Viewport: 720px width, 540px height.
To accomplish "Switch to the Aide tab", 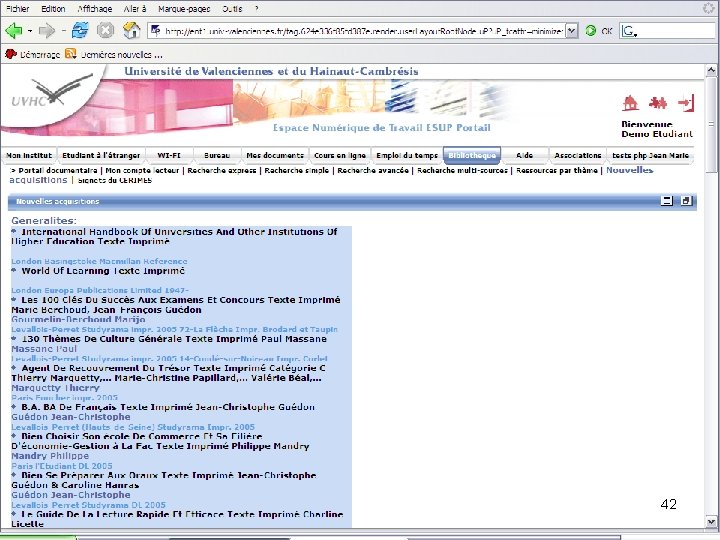I will point(524,155).
